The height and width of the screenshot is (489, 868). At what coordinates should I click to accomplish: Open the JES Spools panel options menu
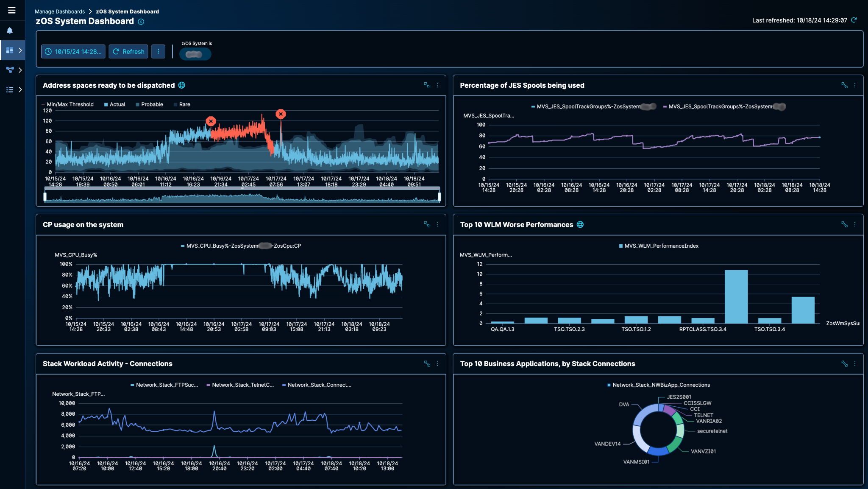pos(855,85)
